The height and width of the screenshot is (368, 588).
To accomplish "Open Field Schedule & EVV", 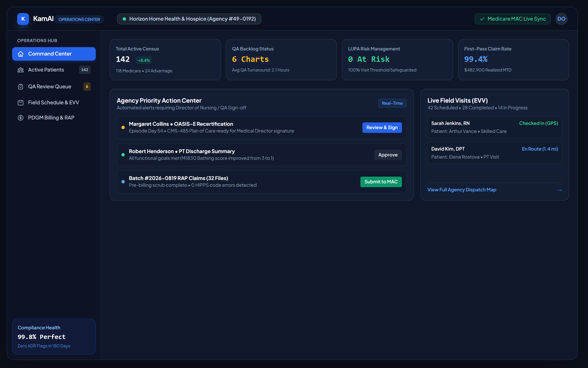I will [x=54, y=102].
